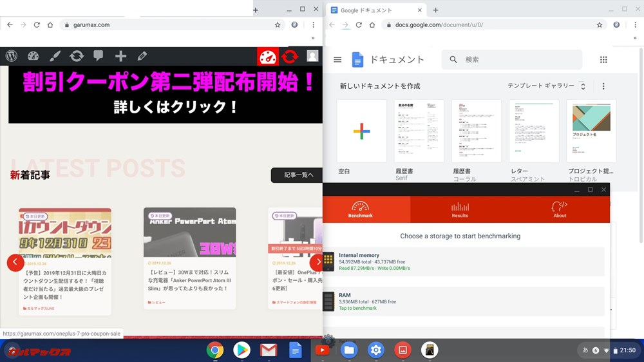Screen dimensions: 644x362
Task: Select Internal memory storage to benchmark
Action: [x=463, y=262]
